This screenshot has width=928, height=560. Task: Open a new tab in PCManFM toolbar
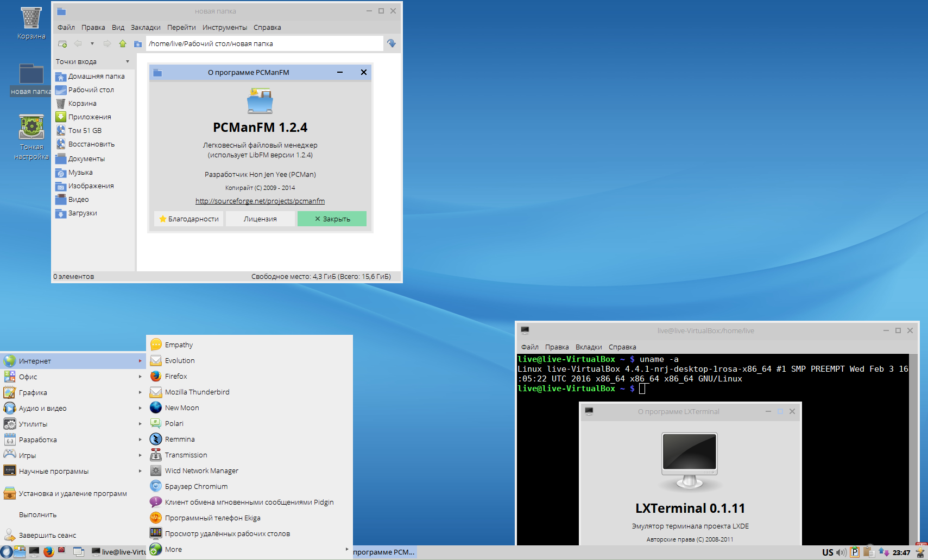coord(62,44)
